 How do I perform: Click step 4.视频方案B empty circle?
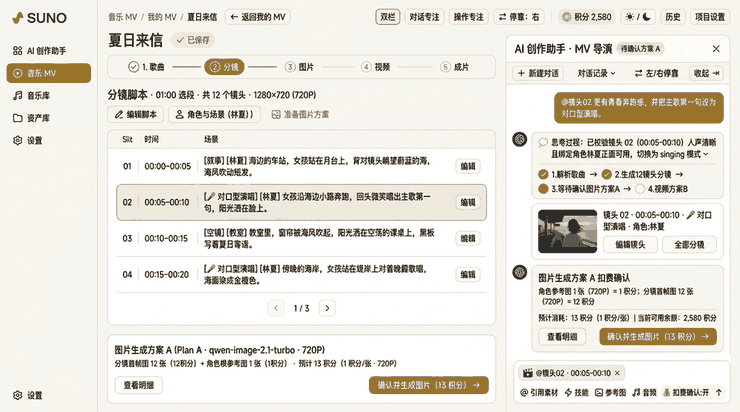click(639, 189)
